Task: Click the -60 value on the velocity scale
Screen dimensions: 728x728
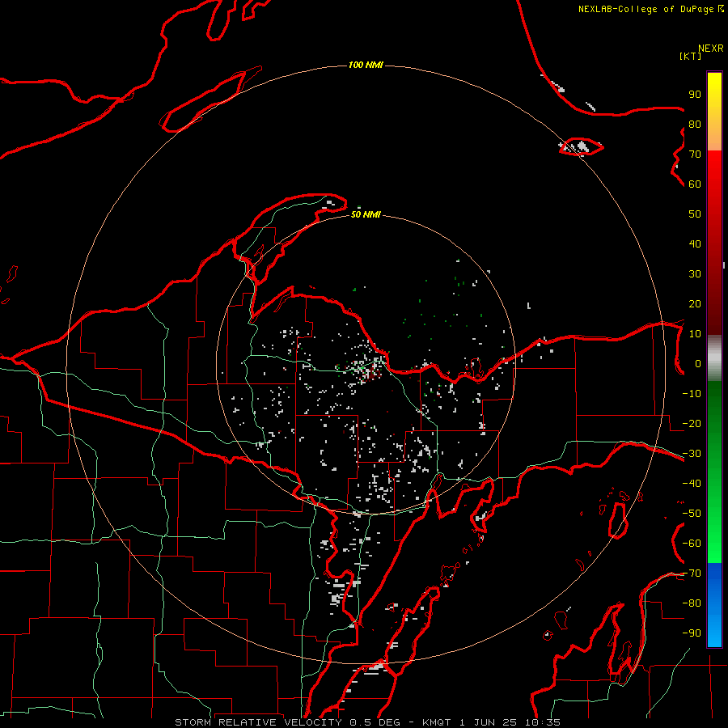Action: pyautogui.click(x=692, y=544)
